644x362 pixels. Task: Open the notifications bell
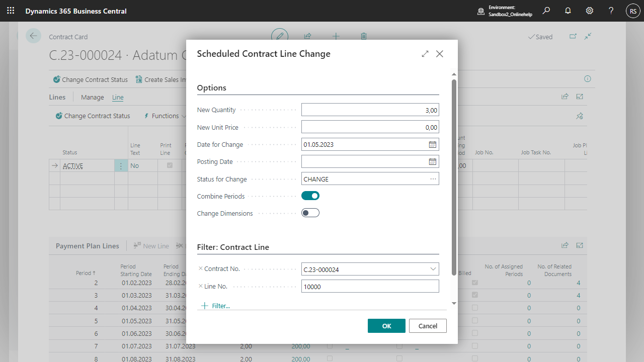point(568,11)
